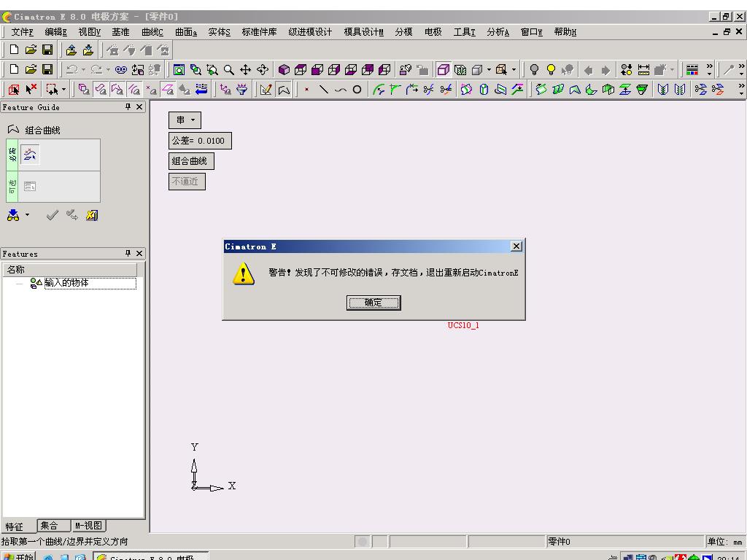Screen dimensions: 747x560
Task: Click the UCS10_1 label in viewport
Action: (463, 325)
